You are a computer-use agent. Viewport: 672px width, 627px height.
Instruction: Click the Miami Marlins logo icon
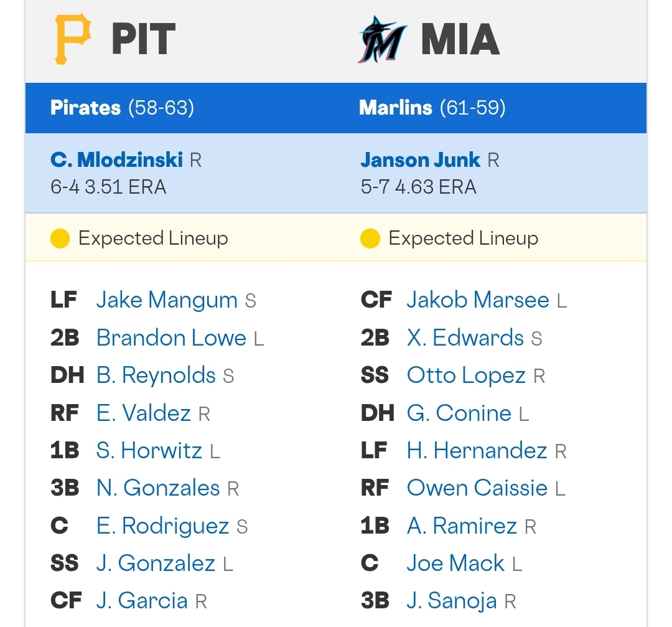pos(382,39)
